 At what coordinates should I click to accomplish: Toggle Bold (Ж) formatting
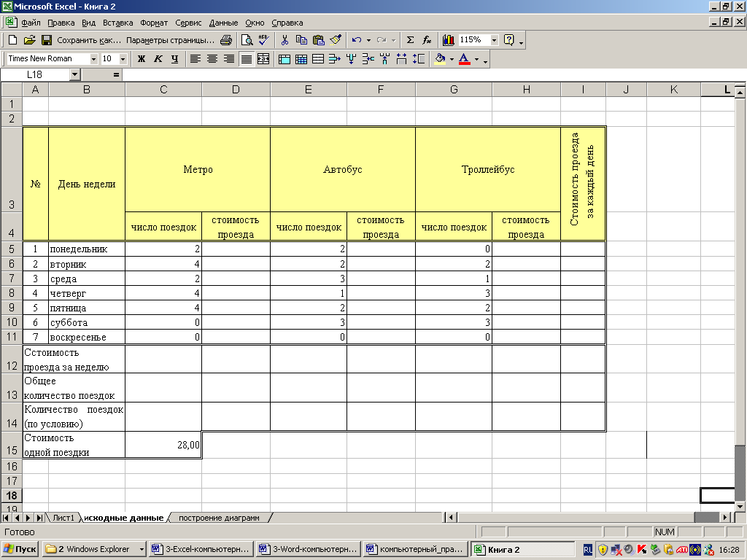tap(141, 59)
